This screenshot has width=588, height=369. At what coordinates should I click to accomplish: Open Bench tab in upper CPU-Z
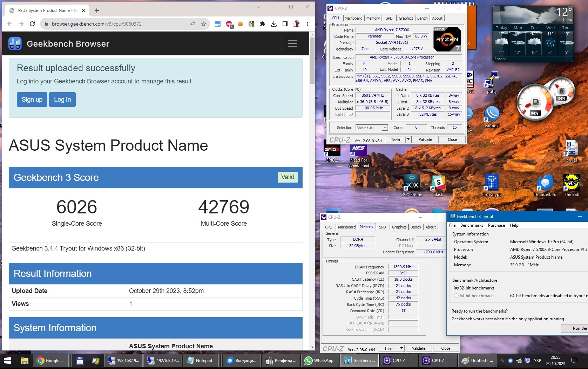pos(423,18)
